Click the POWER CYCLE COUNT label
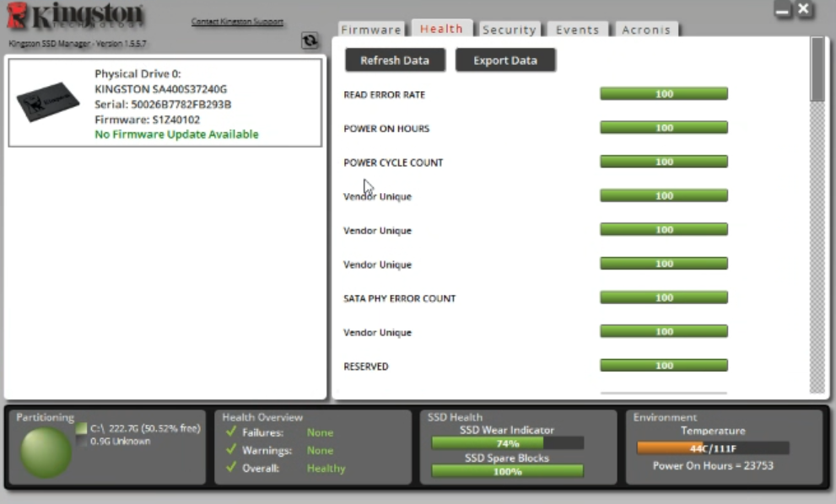The height and width of the screenshot is (504, 836). coord(393,163)
